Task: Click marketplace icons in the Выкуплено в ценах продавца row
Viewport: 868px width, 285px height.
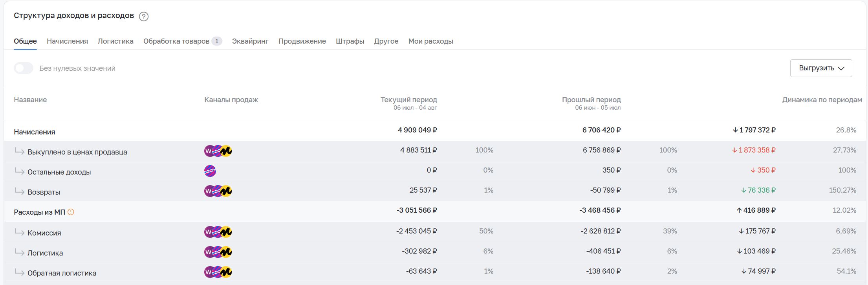Action: click(218, 151)
